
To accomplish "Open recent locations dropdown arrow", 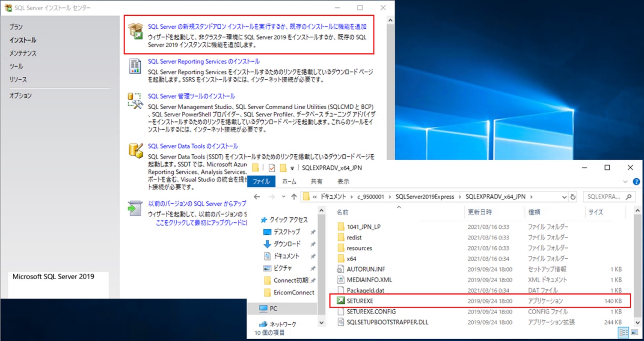I will click(x=283, y=197).
